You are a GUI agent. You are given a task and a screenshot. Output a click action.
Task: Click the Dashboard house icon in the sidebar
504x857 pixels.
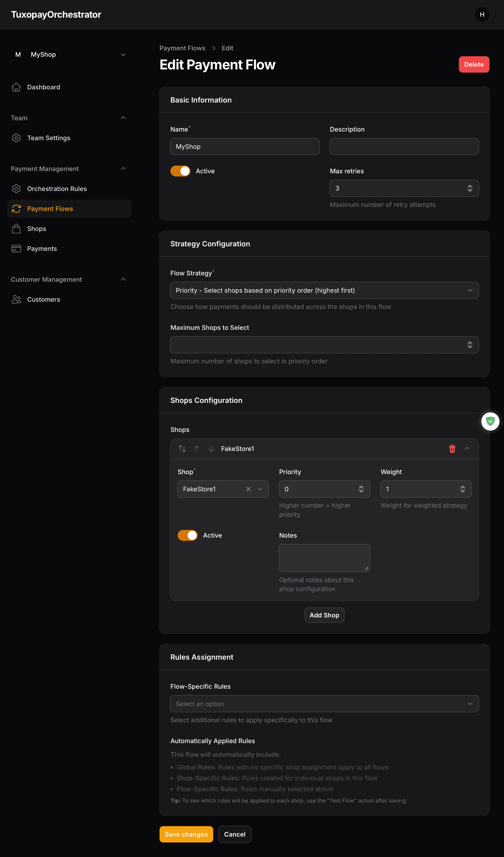click(16, 87)
